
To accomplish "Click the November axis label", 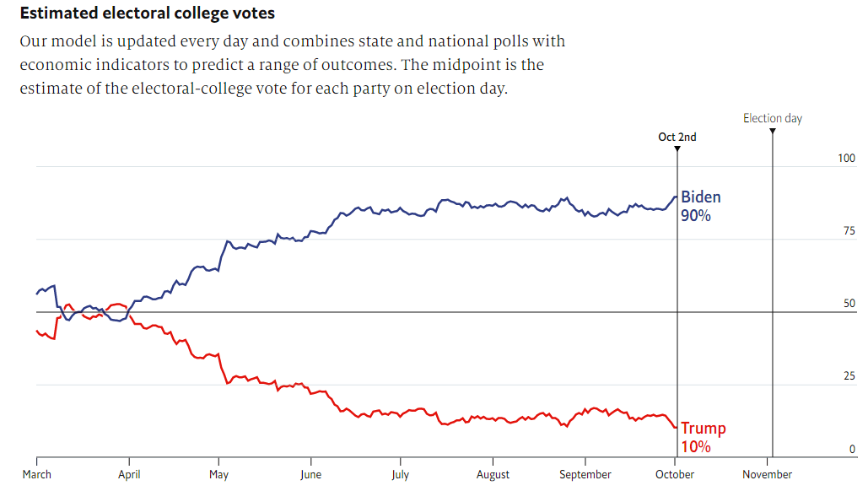I will click(x=768, y=474).
